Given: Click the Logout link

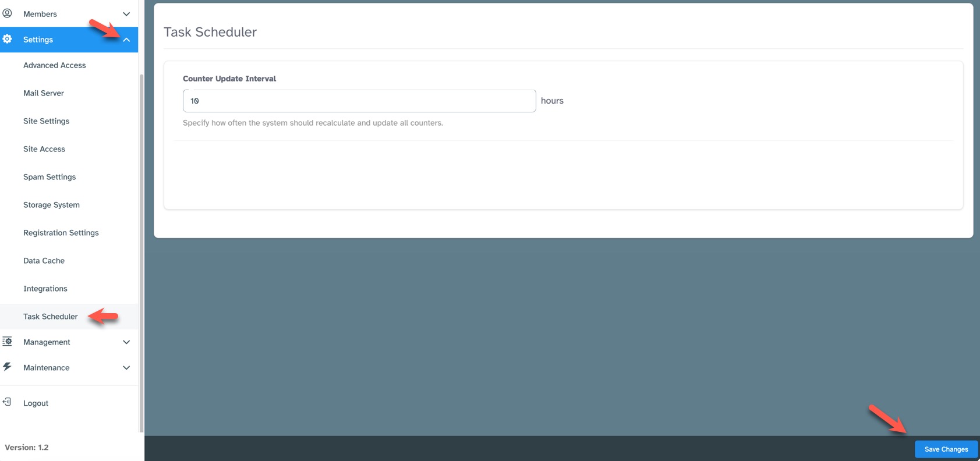Looking at the screenshot, I should pos(36,403).
